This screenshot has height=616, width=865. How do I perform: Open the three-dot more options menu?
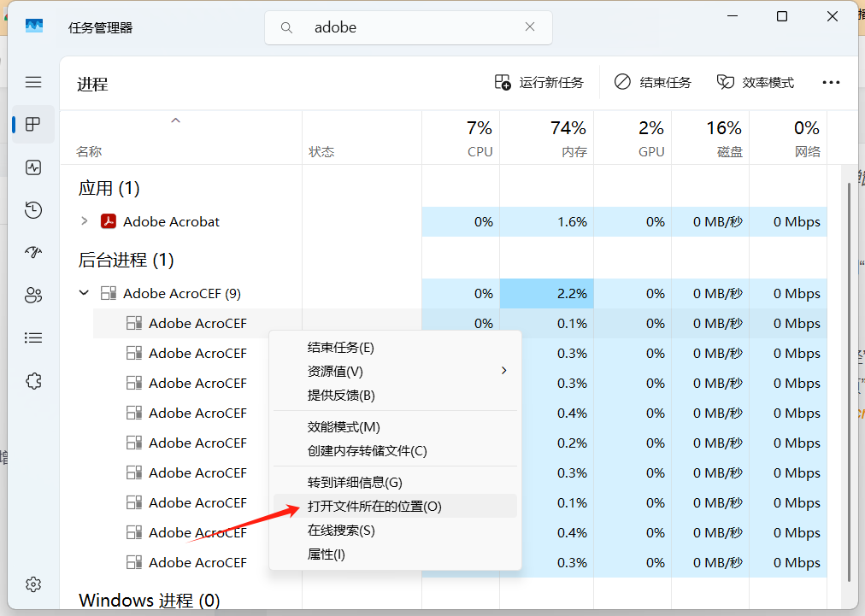tap(831, 83)
